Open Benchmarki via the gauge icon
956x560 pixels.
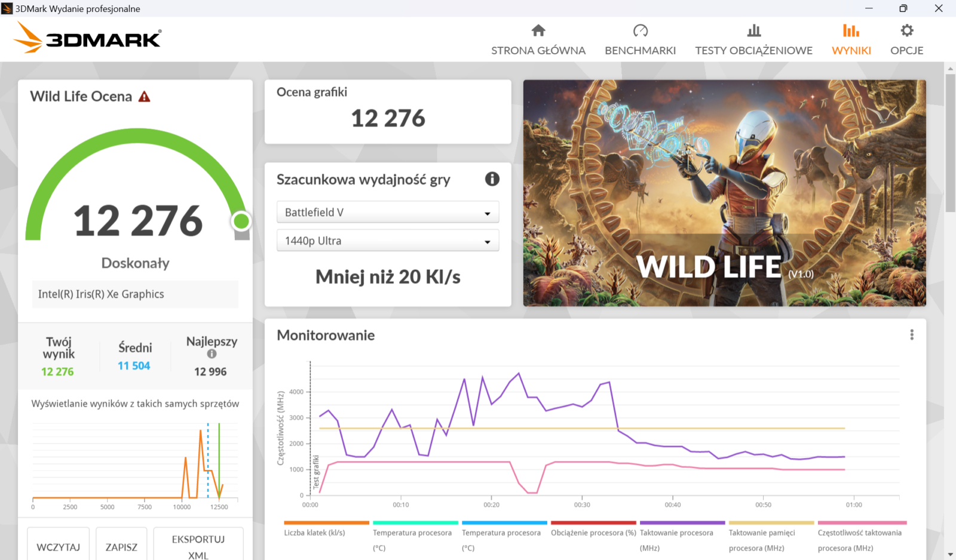pyautogui.click(x=640, y=30)
